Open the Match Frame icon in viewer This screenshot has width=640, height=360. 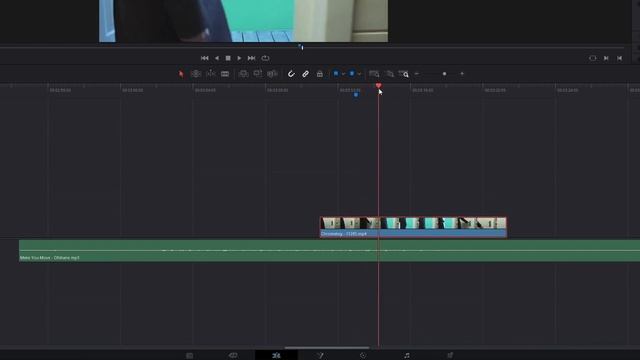point(593,58)
